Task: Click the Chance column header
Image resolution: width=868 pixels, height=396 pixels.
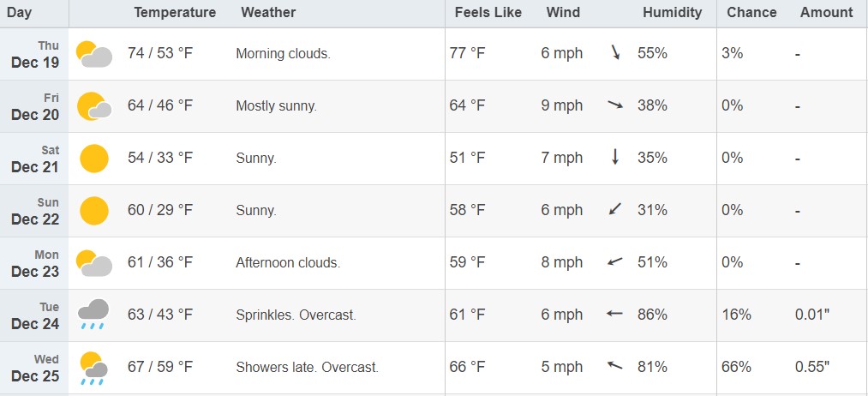Action: coord(751,13)
